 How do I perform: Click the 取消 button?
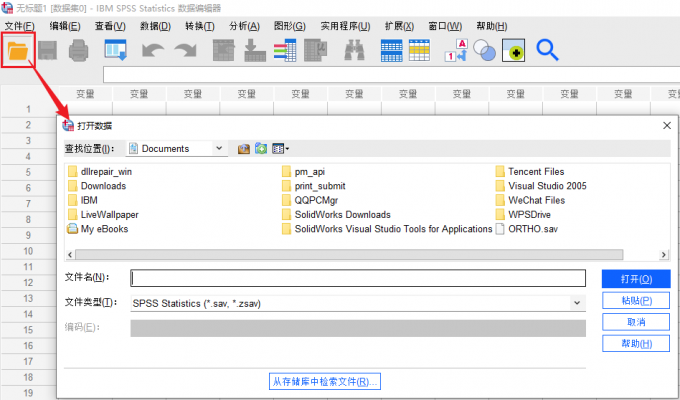point(636,322)
